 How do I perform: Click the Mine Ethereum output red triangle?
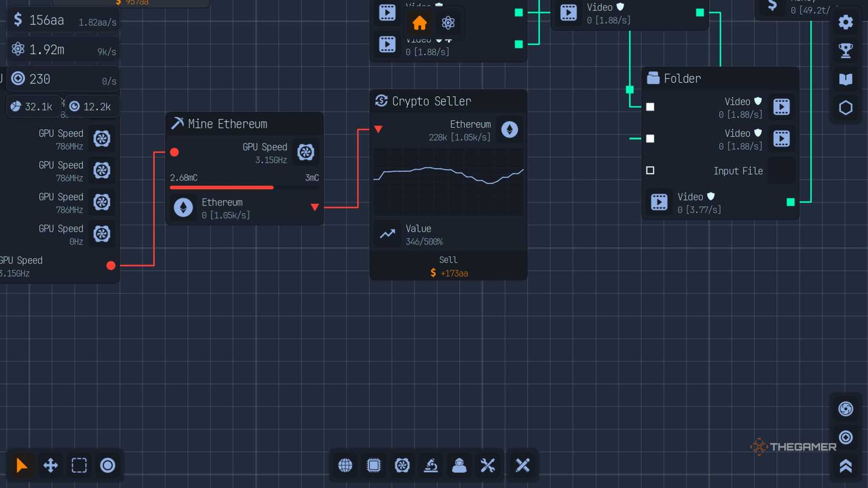point(315,207)
